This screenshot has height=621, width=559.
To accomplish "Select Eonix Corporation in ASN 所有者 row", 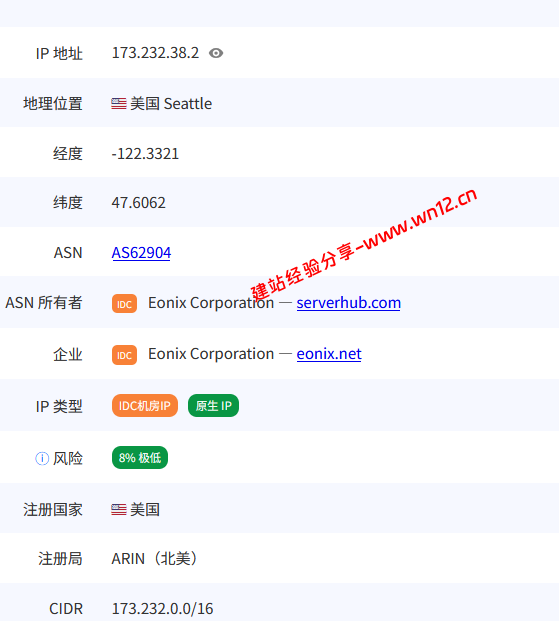I will [211, 303].
